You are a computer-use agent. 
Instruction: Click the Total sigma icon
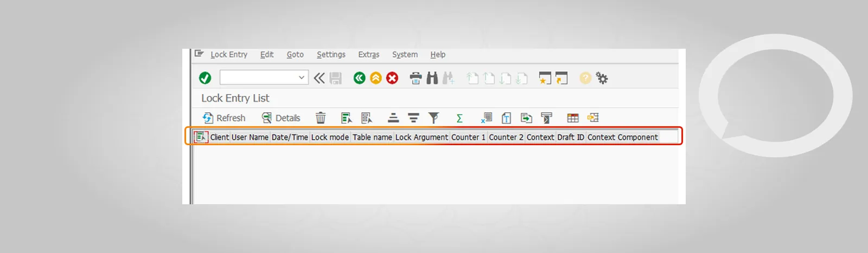pos(459,118)
